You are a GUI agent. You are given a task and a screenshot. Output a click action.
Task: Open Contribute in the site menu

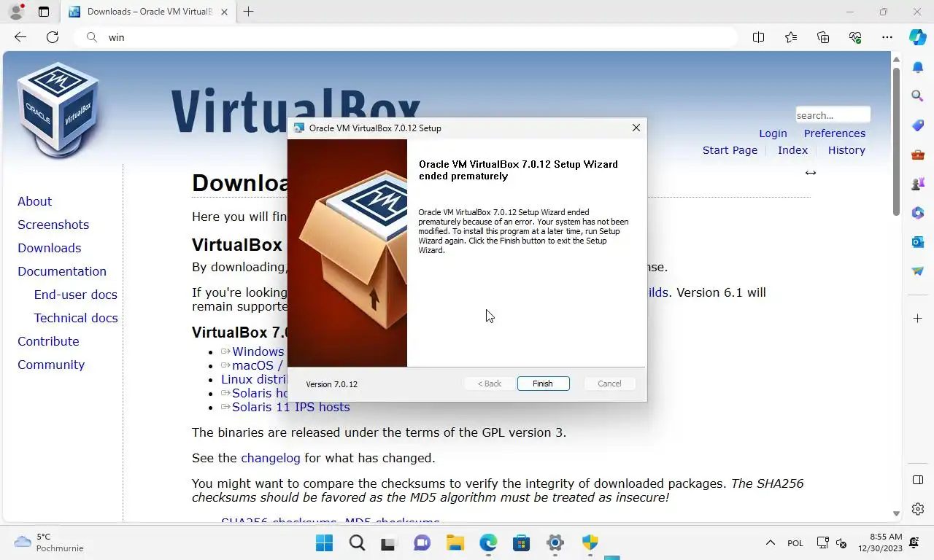[48, 341]
